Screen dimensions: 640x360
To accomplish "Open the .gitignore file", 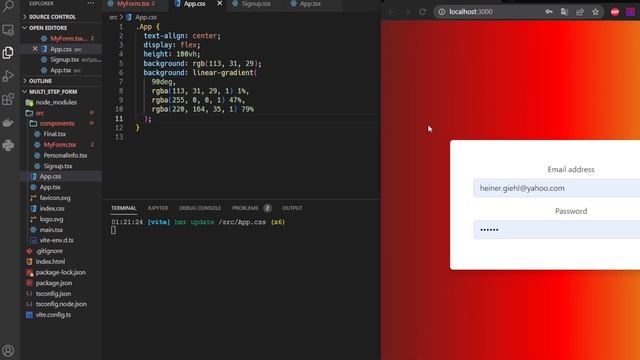I will tap(49, 251).
